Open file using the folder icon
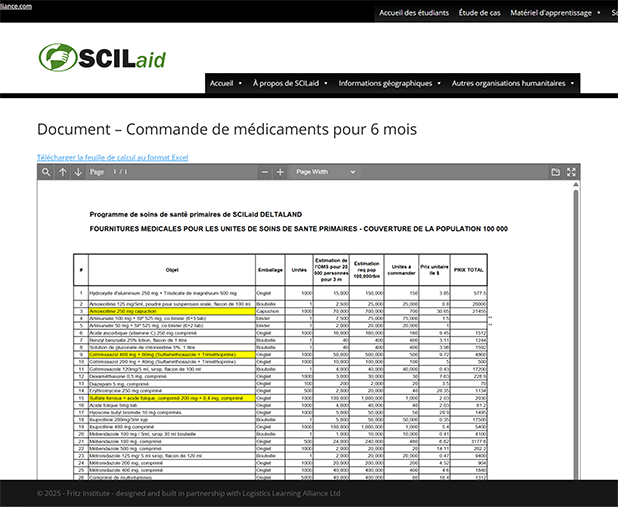 (x=556, y=172)
